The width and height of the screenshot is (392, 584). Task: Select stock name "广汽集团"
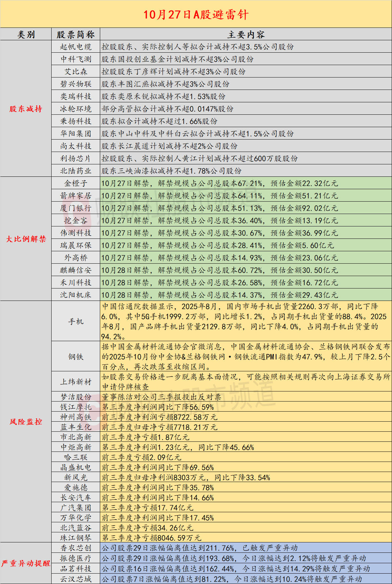click(x=76, y=508)
